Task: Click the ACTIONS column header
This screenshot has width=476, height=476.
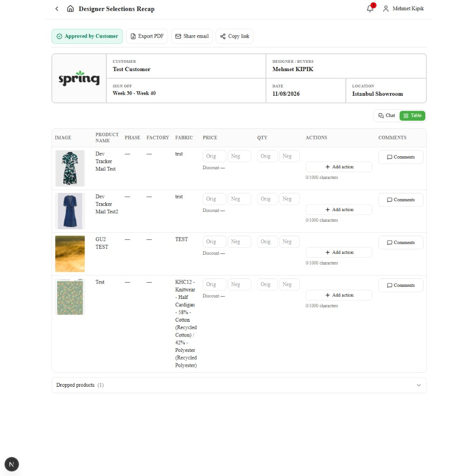Action: [x=316, y=138]
